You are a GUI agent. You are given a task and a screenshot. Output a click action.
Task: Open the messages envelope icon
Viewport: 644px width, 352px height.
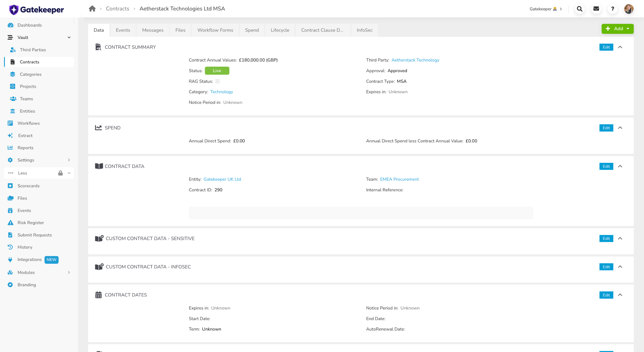(x=596, y=9)
